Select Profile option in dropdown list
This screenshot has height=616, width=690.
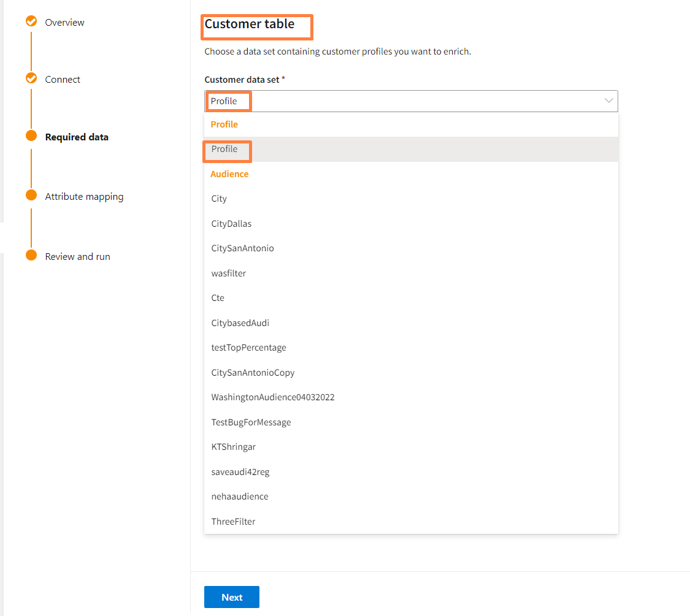point(224,149)
